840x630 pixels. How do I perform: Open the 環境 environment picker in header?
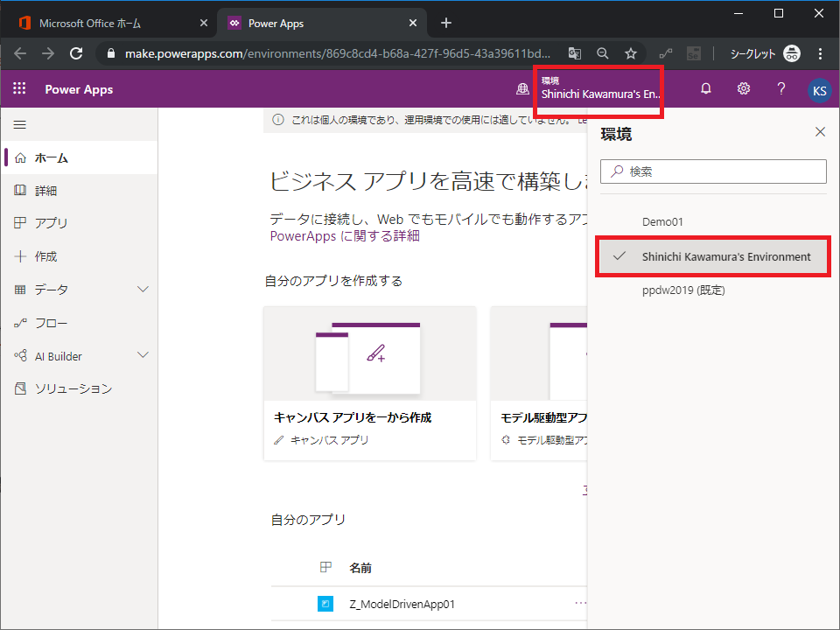[598, 89]
